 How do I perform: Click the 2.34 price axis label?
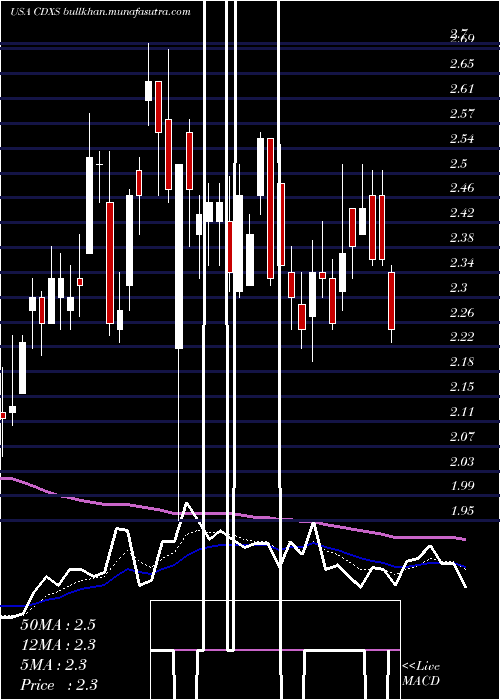point(462,263)
